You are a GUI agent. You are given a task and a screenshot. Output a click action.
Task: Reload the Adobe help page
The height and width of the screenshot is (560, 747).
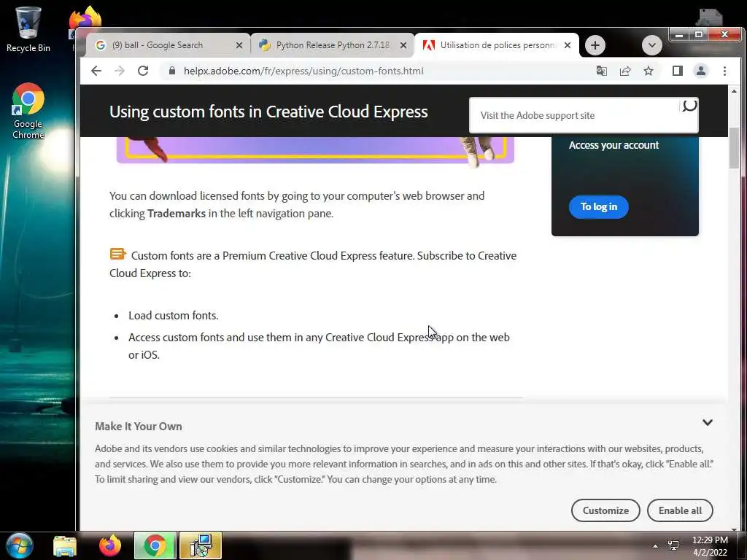pos(143,71)
